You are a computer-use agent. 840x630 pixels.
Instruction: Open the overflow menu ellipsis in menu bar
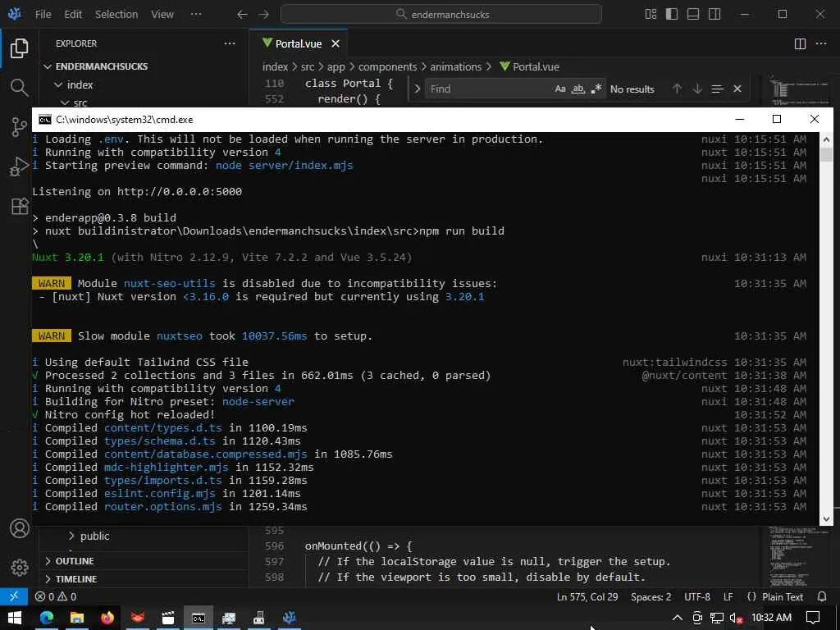[x=196, y=15]
